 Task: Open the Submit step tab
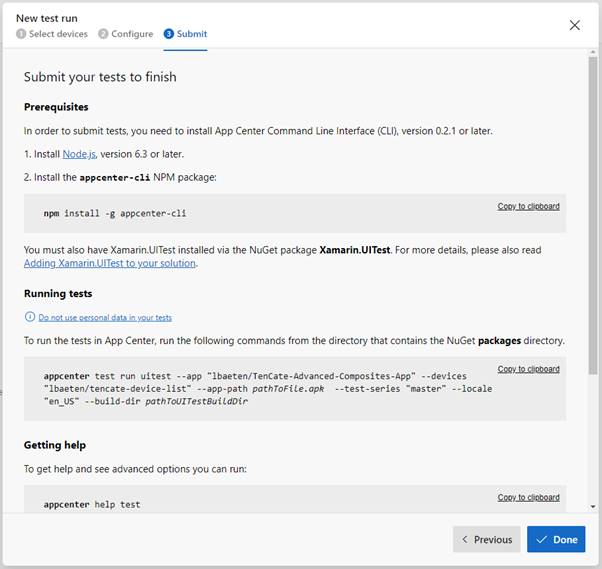(x=185, y=34)
